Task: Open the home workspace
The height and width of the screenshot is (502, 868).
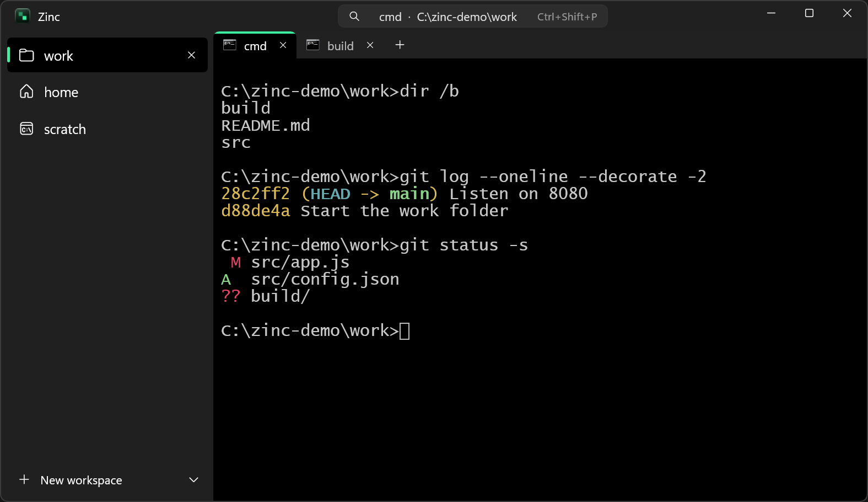Action: tap(107, 92)
